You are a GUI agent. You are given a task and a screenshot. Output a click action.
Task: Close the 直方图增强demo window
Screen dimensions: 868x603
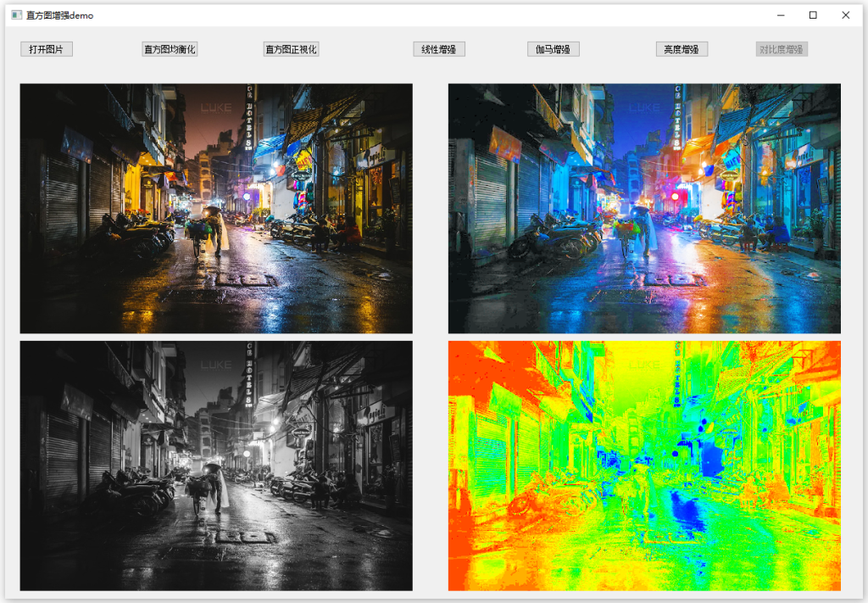click(x=845, y=15)
